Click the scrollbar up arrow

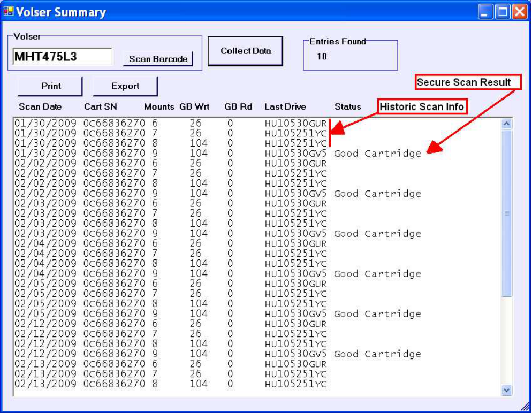click(506, 124)
